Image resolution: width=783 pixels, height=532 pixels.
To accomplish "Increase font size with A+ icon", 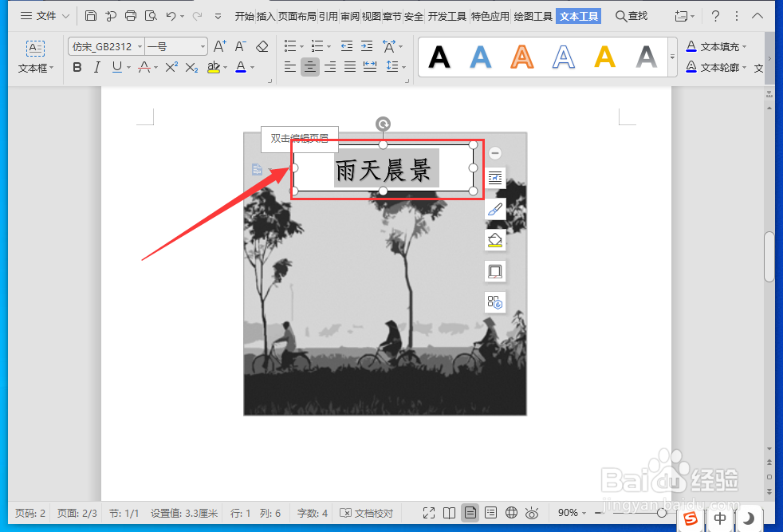I will click(220, 46).
